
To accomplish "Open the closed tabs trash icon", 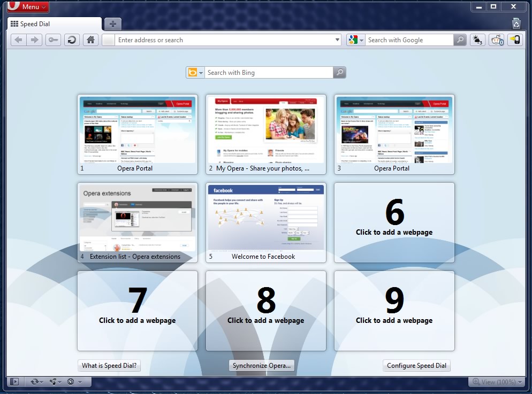I will 516,24.
